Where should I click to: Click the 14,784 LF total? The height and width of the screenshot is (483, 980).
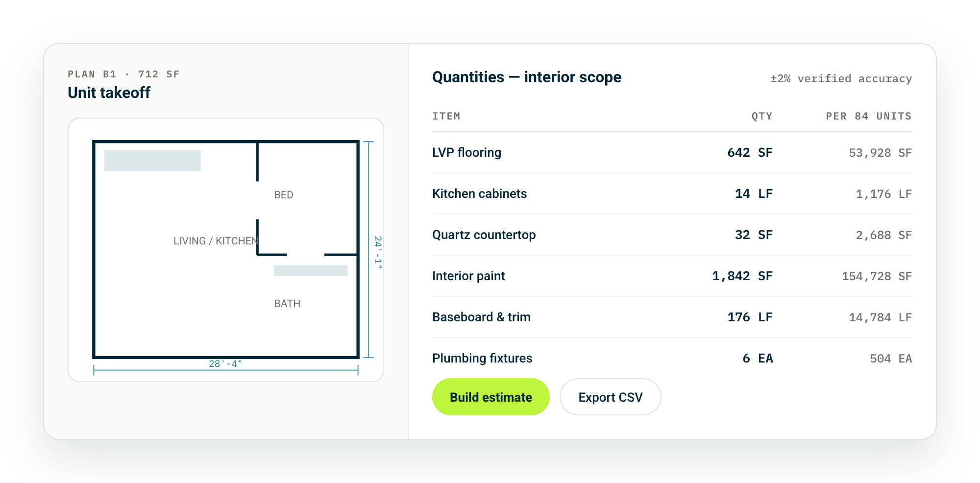tap(880, 317)
